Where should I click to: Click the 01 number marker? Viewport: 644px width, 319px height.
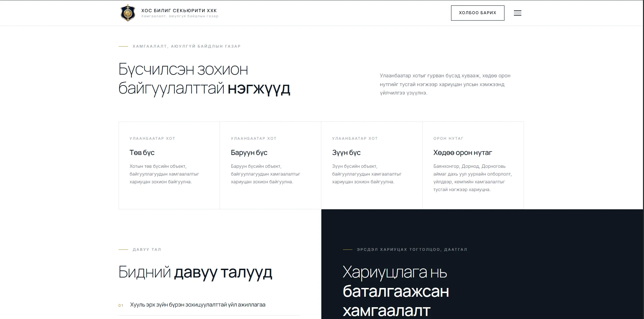tap(121, 305)
